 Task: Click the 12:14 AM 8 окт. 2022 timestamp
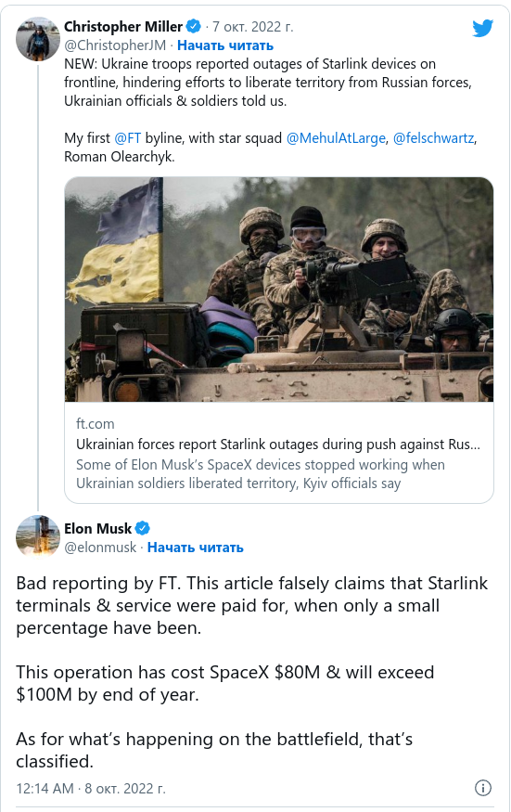(91, 788)
